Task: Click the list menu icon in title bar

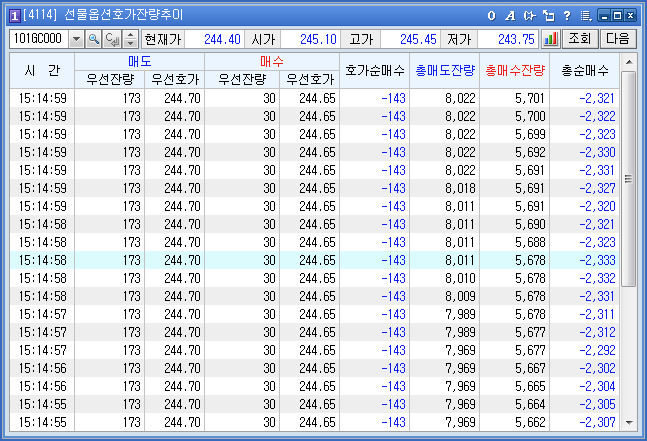Action: pyautogui.click(x=585, y=16)
